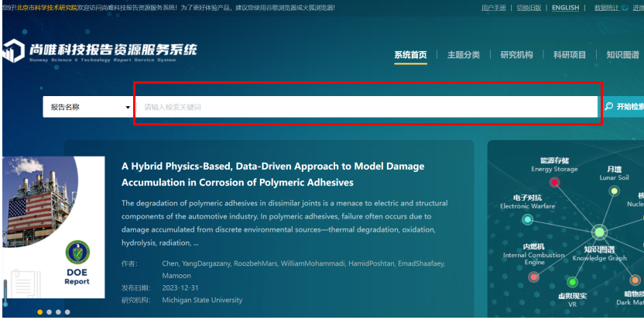Select the Lunar Soil graph node
644x320 pixels.
pos(614,191)
